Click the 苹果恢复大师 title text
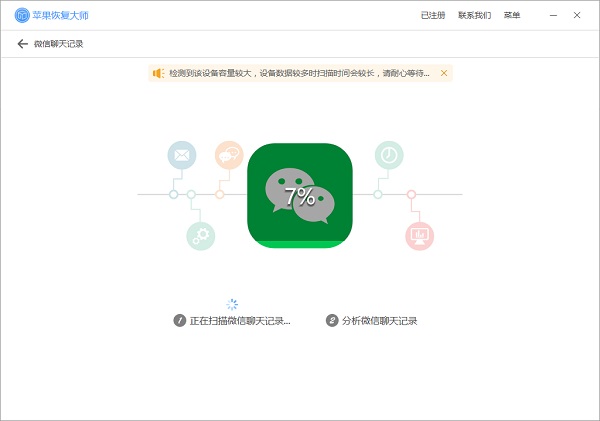Screen dimensions: 600x421 [x=60, y=15]
